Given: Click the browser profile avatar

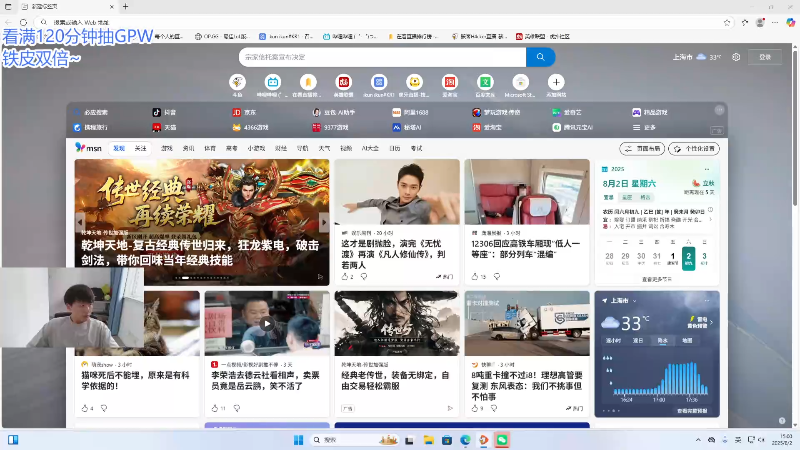Looking at the screenshot, I should pyautogui.click(x=760, y=22).
